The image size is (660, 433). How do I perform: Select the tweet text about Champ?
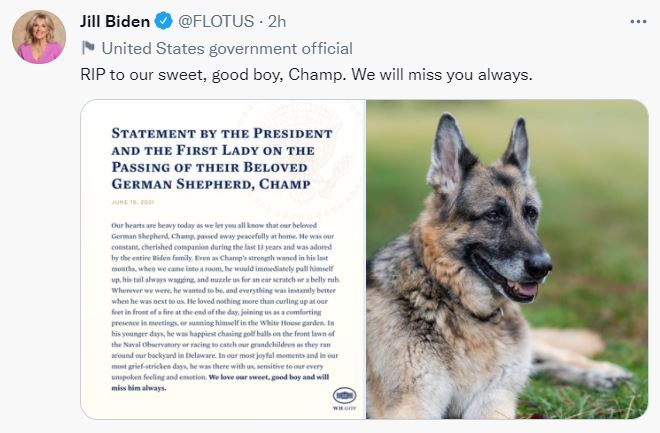pyautogui.click(x=306, y=75)
